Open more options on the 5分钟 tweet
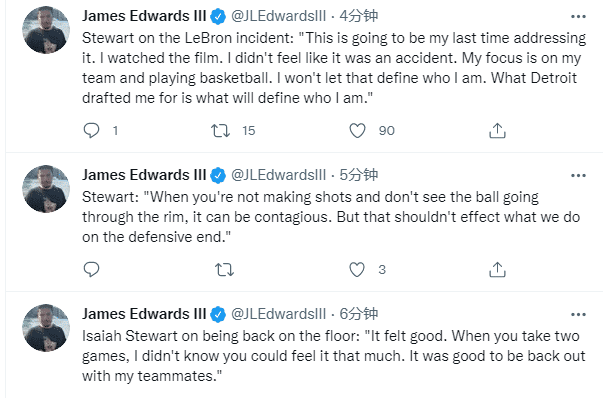603x398 pixels. tap(578, 176)
